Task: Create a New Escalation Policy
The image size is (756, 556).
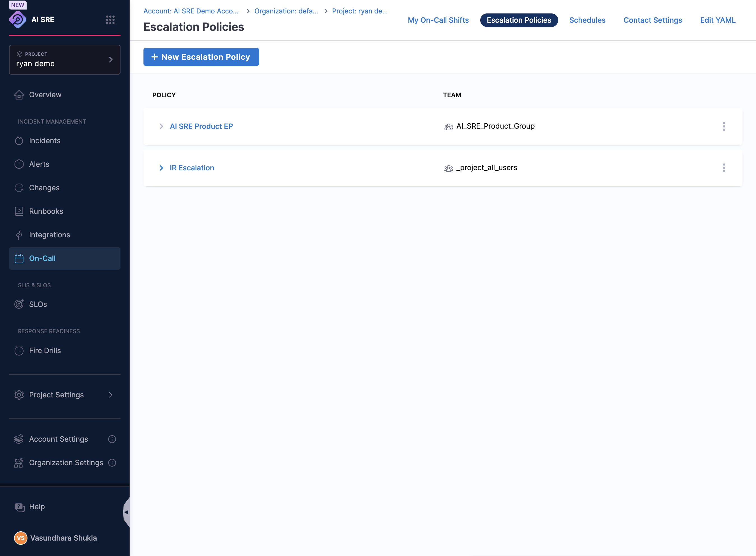Action: click(201, 57)
